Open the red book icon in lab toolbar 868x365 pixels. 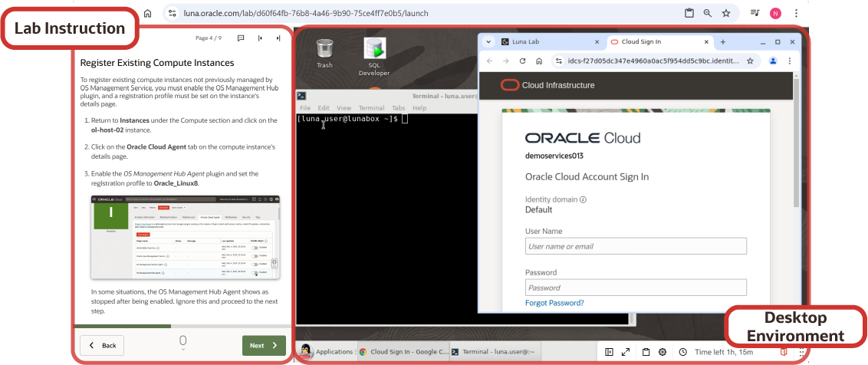(784, 352)
